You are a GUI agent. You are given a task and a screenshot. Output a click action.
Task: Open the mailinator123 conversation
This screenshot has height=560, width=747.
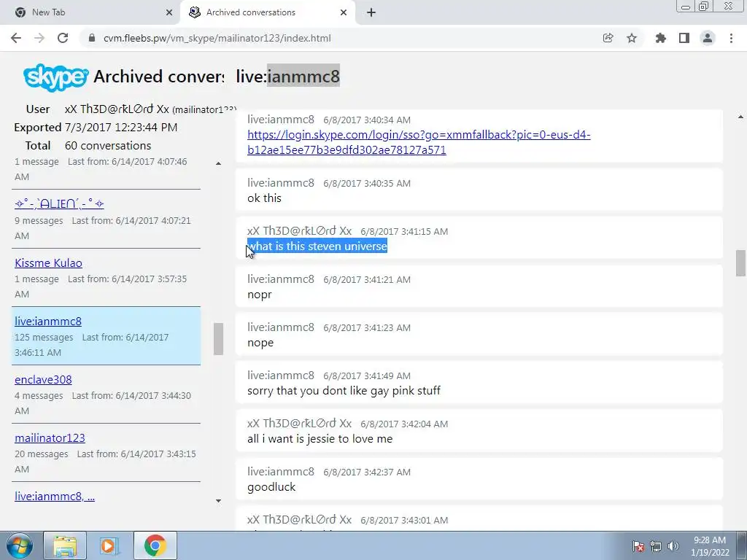point(50,438)
